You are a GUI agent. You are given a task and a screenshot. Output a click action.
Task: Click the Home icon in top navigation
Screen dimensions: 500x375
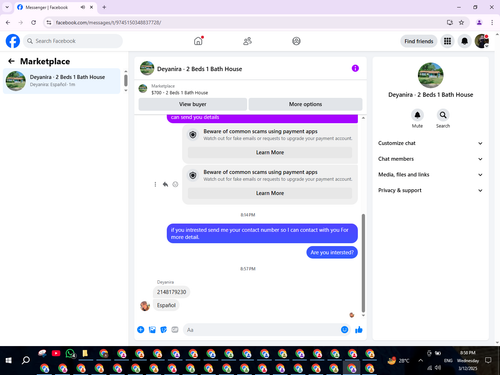198,41
